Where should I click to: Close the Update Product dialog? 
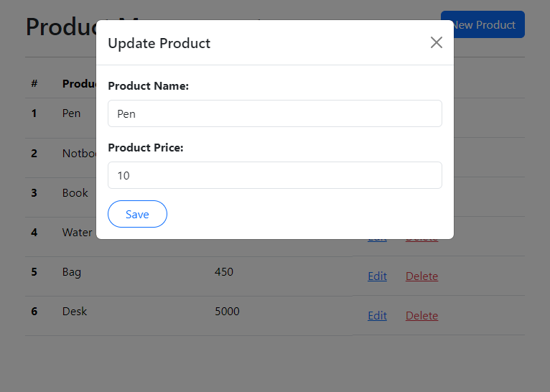pyautogui.click(x=436, y=42)
